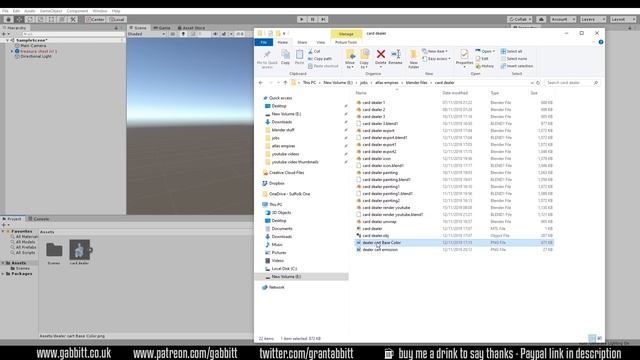The height and width of the screenshot is (360, 640).
Task: Switch to the Asset Store tab
Action: [x=191, y=28]
